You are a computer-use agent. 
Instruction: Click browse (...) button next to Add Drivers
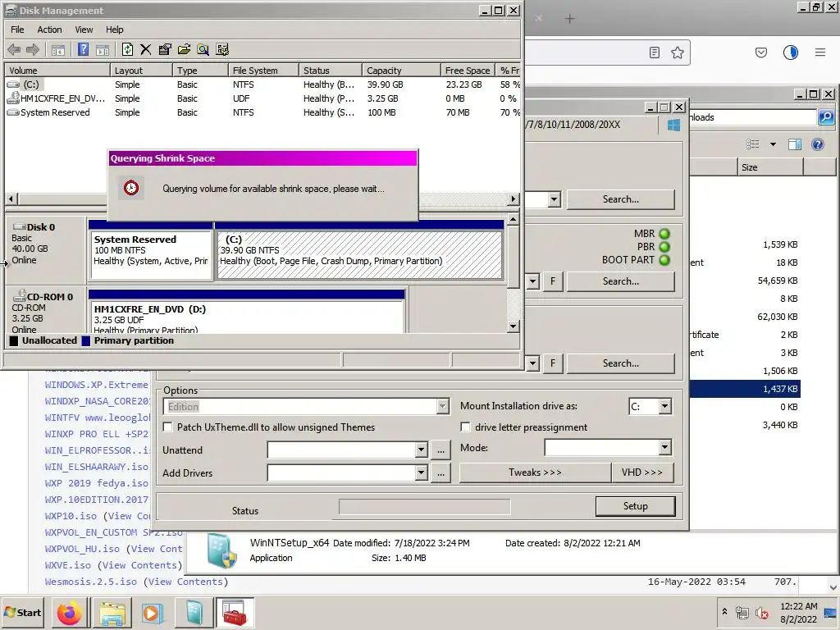click(x=441, y=473)
